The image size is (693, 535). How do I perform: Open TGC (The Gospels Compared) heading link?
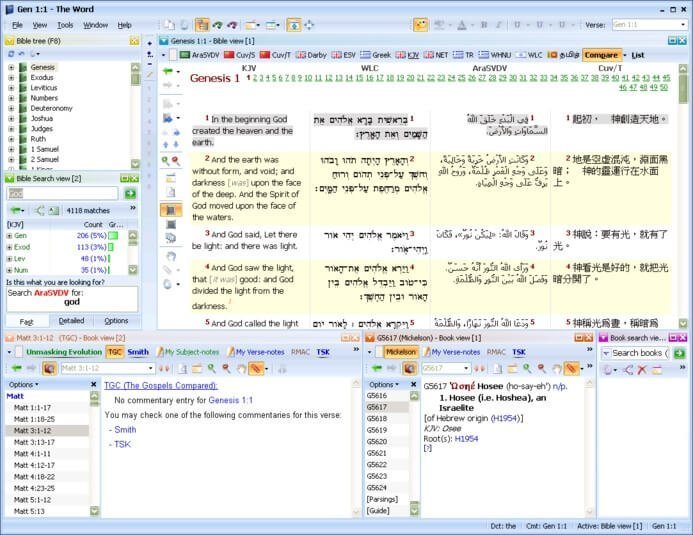161,385
